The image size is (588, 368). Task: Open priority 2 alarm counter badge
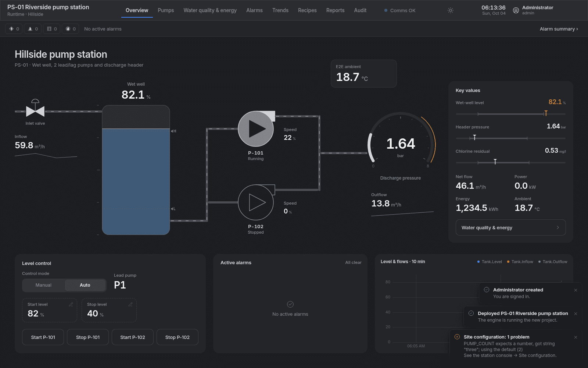point(33,29)
